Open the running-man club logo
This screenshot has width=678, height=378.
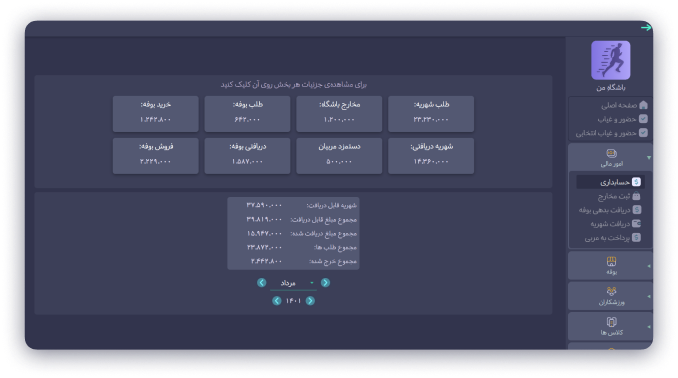[611, 60]
